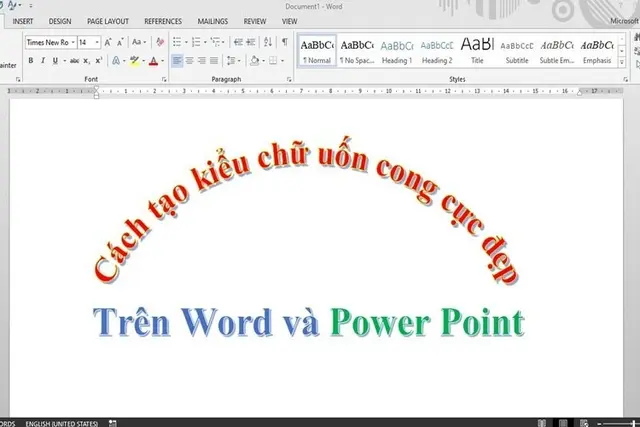
Task: Apply the Subtitle style
Action: (x=517, y=51)
